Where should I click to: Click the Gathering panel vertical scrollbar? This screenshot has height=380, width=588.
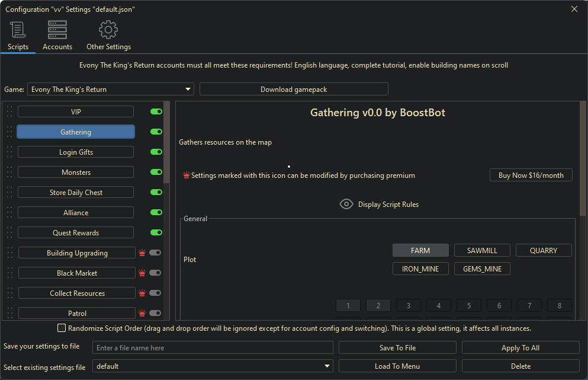[583, 158]
